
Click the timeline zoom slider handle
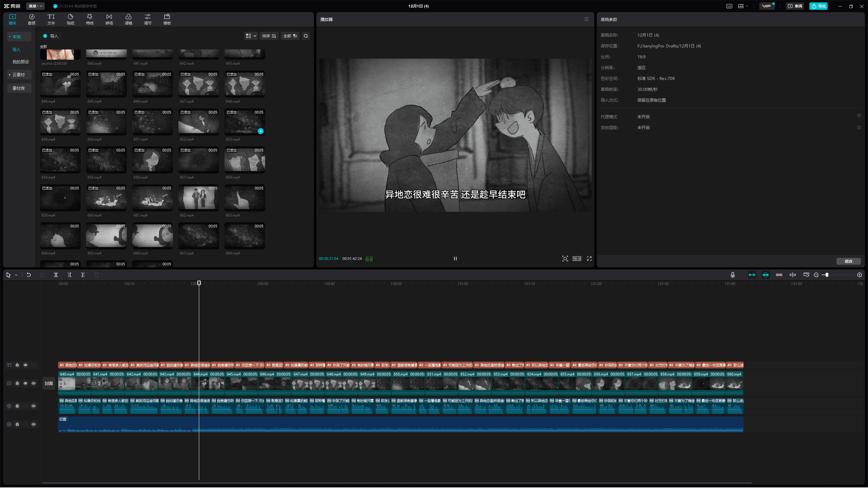(827, 275)
